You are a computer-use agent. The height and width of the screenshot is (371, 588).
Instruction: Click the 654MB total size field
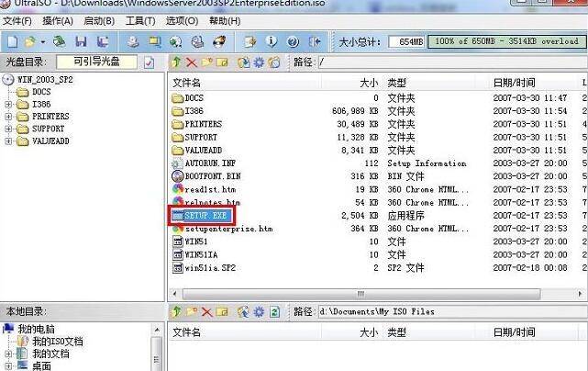pyautogui.click(x=406, y=41)
